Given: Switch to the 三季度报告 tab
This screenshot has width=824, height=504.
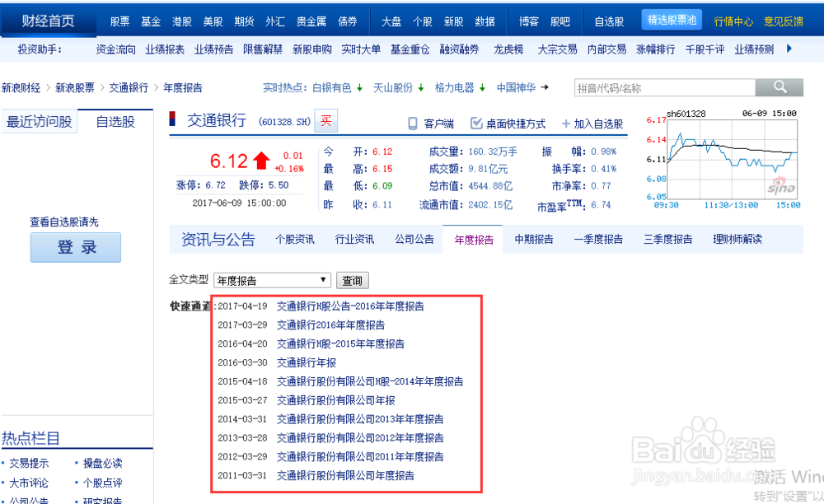Looking at the screenshot, I should pos(668,240).
